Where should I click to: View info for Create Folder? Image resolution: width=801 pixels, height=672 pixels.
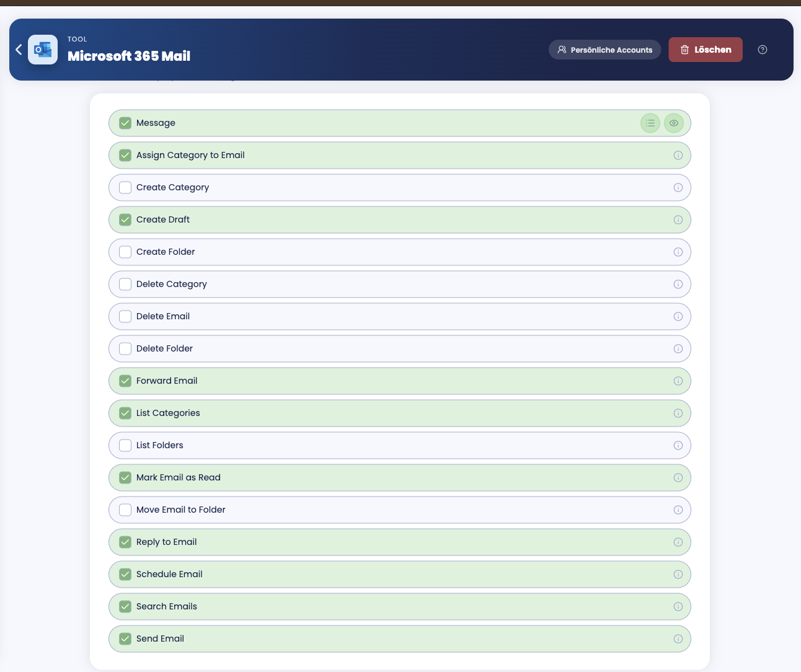678,252
